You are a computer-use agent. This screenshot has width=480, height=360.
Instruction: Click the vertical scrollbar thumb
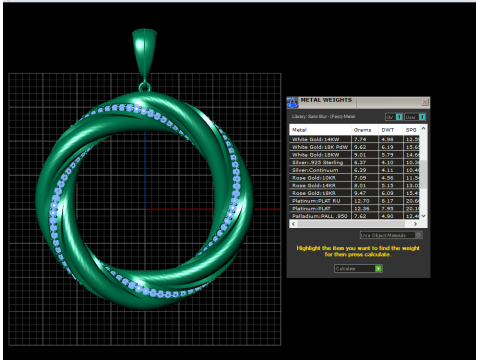tap(423, 174)
